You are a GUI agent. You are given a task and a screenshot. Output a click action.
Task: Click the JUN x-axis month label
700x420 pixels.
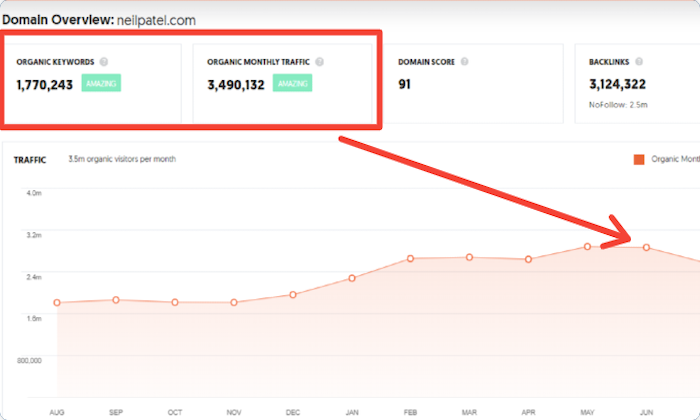pos(646,412)
